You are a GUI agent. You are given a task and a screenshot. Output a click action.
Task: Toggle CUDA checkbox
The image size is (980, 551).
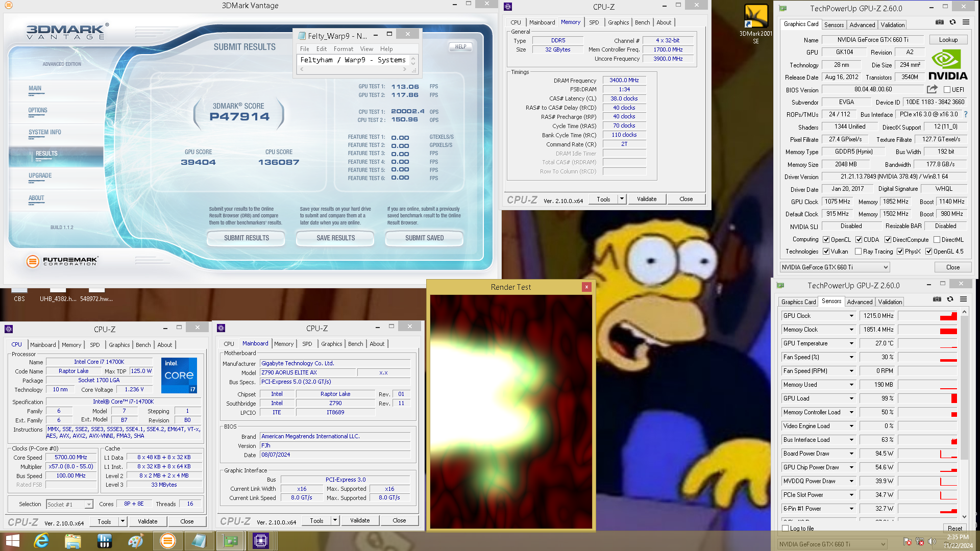click(x=859, y=240)
